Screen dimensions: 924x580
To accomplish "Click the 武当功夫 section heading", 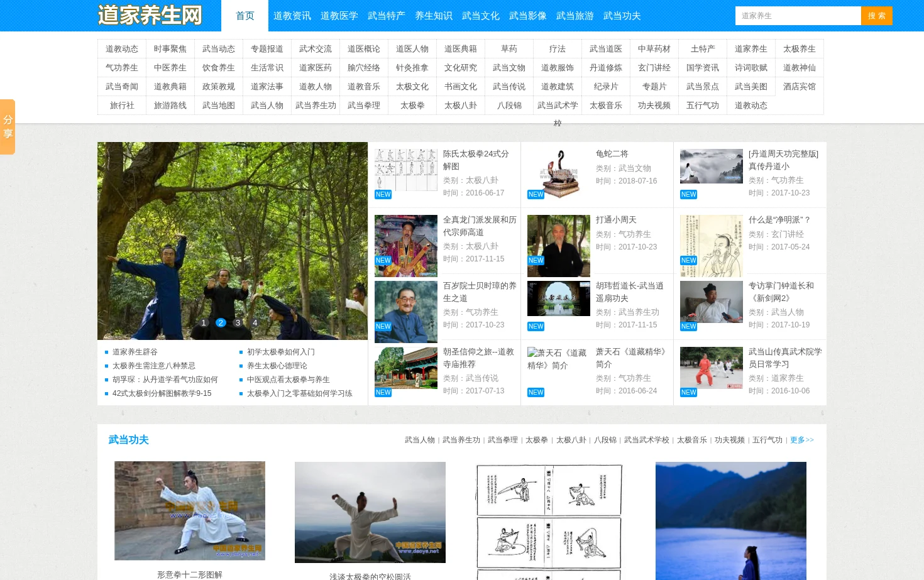I will (128, 440).
